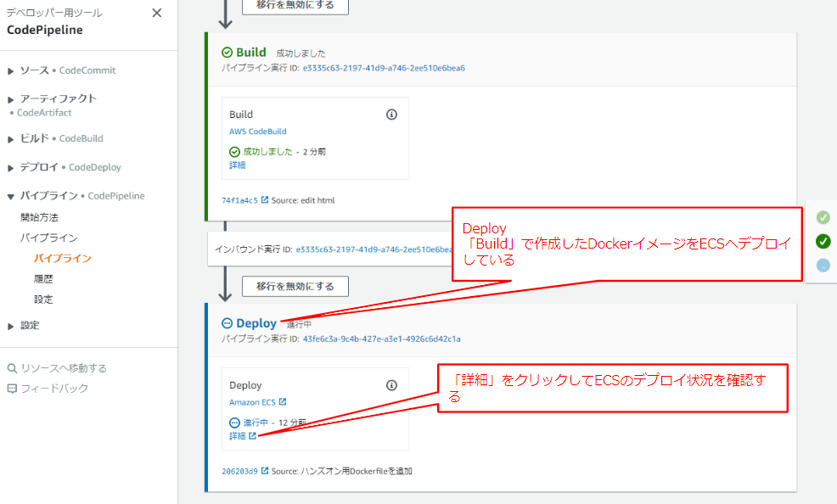Click the Deploy stage in-progress icon

227,323
